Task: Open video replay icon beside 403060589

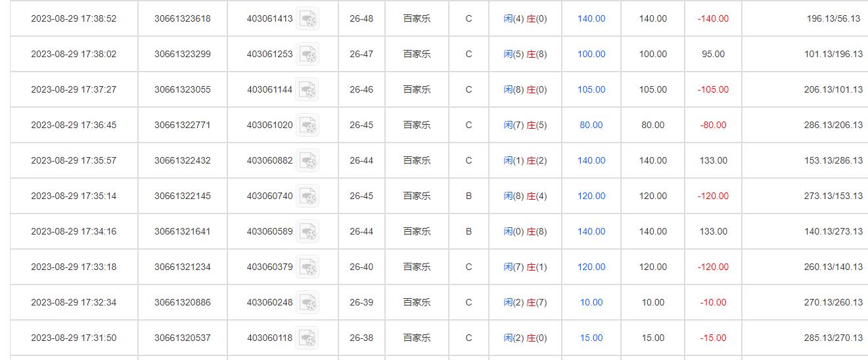Action: coord(307,232)
